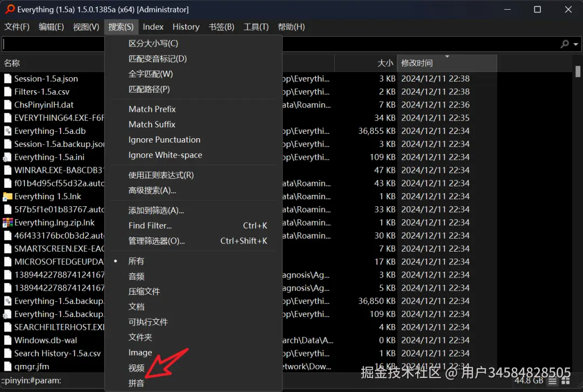Open 高级搜索(A)... advanced search
583x392 pixels.
tap(194, 190)
